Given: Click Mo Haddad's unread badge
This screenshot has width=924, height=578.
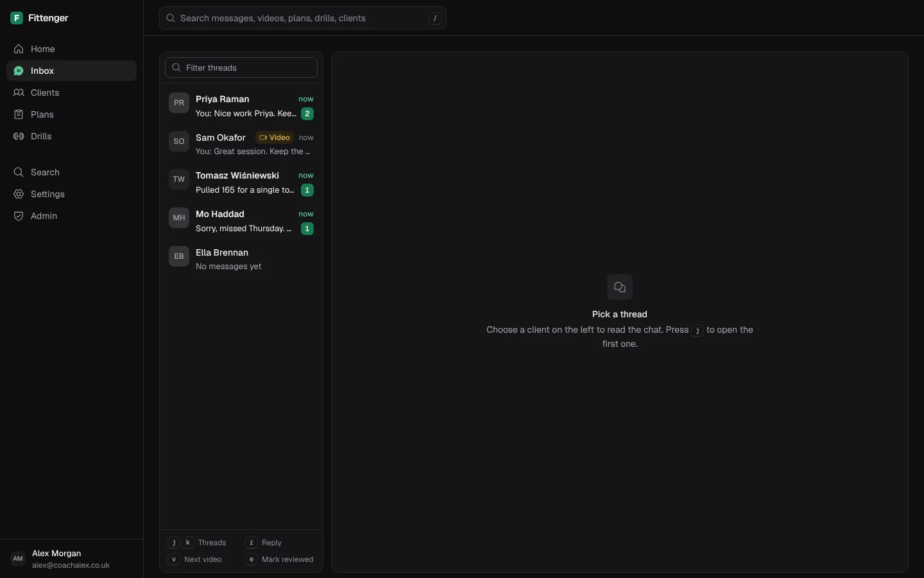Looking at the screenshot, I should 307,229.
